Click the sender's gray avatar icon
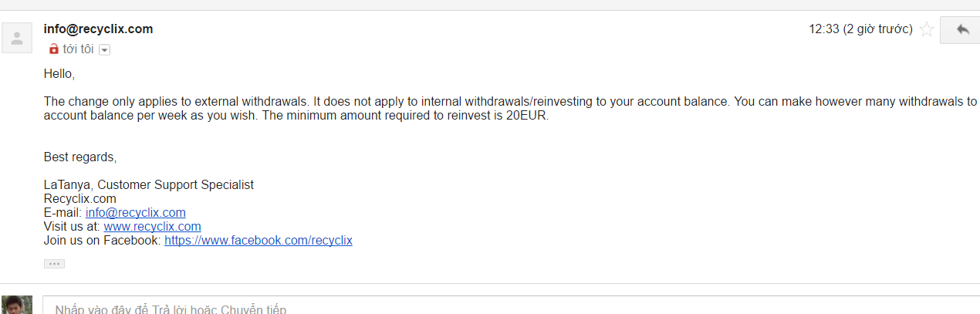 17,37
